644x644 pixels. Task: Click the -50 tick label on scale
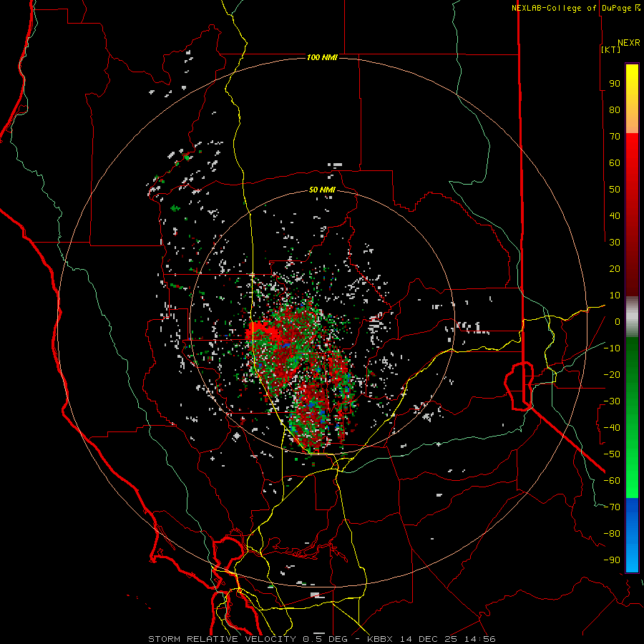pyautogui.click(x=612, y=454)
